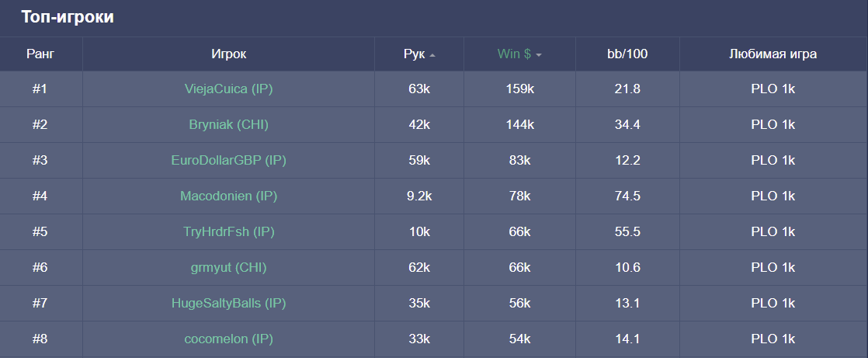868x358 pixels.
Task: Open cocomelon (IP) player profile
Action: point(228,339)
